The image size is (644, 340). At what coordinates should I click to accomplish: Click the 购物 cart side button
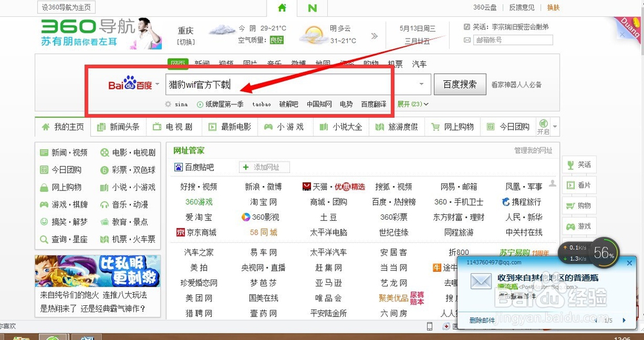(579, 205)
